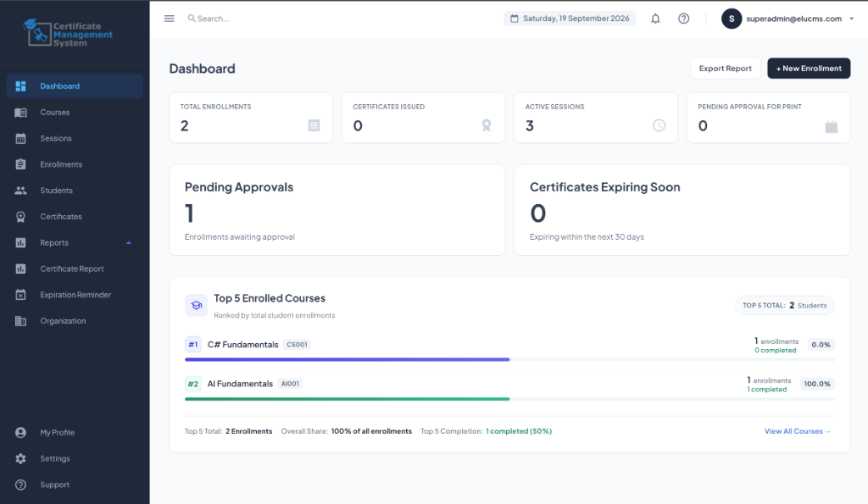868x504 pixels.
Task: Click the Export Report button
Action: coord(726,69)
